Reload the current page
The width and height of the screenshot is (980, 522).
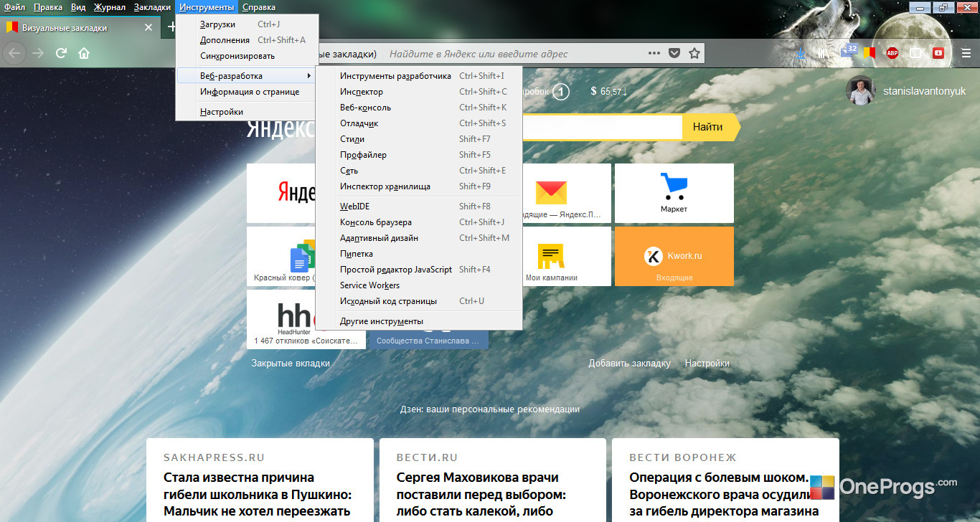coord(62,53)
